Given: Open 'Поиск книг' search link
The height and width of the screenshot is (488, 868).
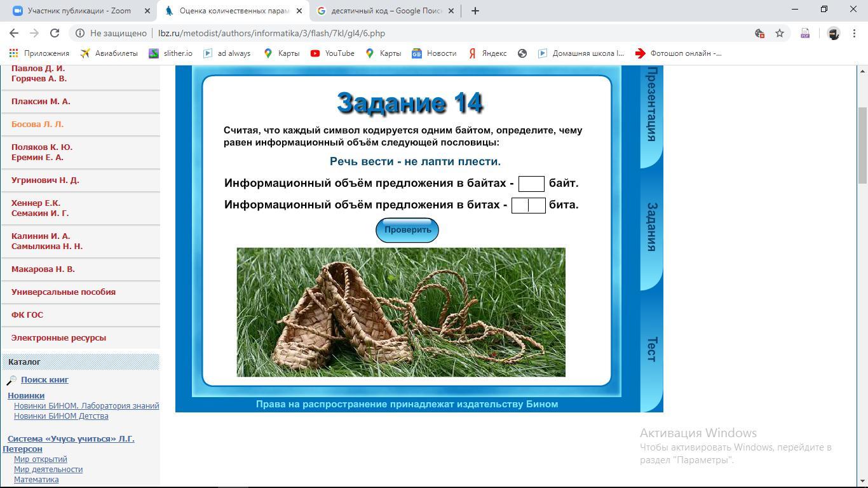Looking at the screenshot, I should pyautogui.click(x=44, y=379).
